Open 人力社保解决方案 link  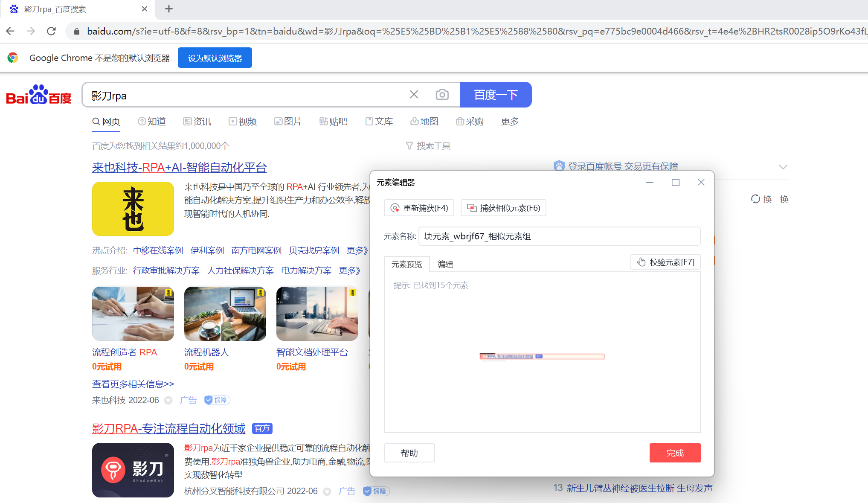240,270
